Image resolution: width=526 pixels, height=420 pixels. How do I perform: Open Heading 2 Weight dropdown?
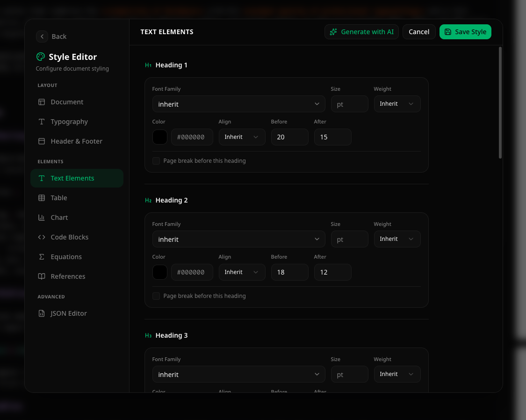397,239
